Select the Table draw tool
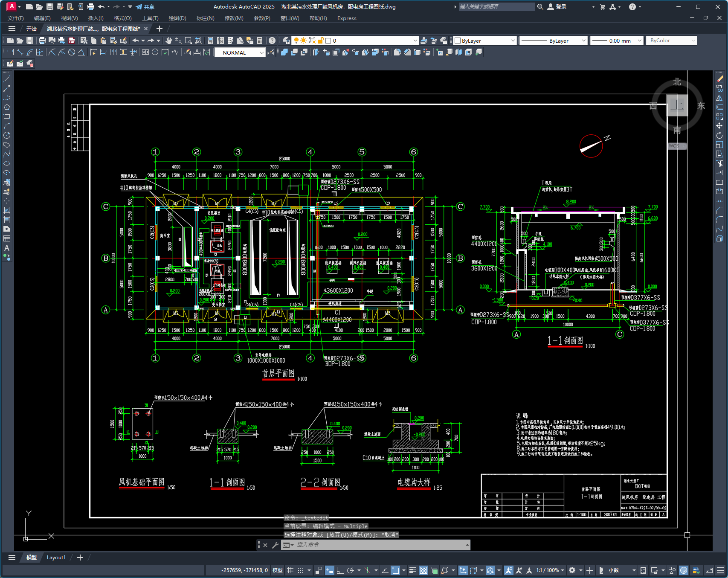Image resolution: width=728 pixels, height=578 pixels. coord(7,238)
